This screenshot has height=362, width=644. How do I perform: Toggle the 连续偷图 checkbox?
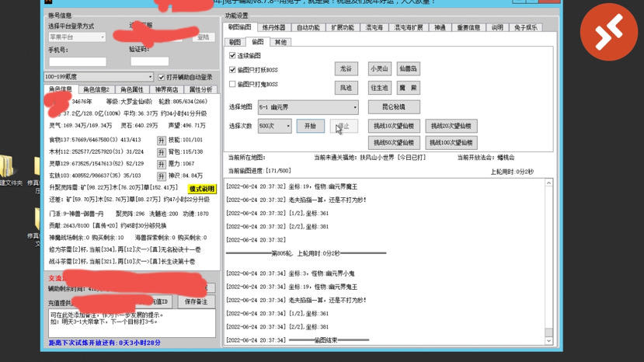(x=232, y=55)
